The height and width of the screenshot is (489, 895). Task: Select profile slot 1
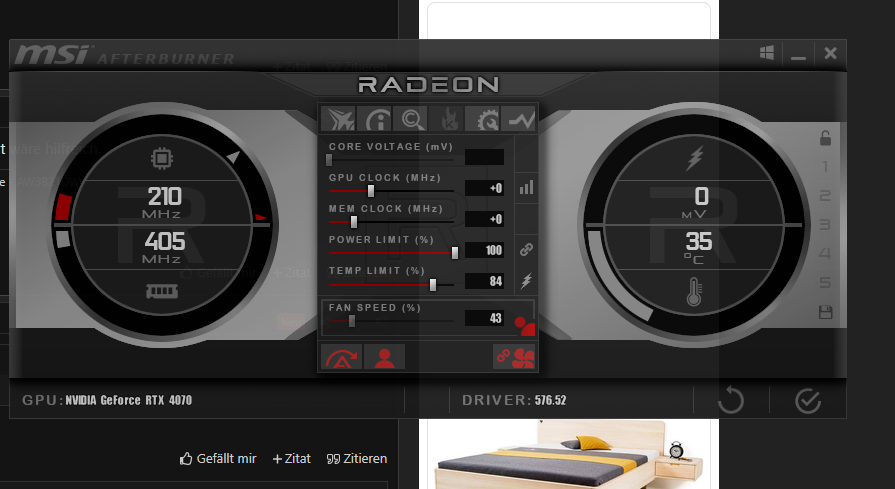(825, 167)
